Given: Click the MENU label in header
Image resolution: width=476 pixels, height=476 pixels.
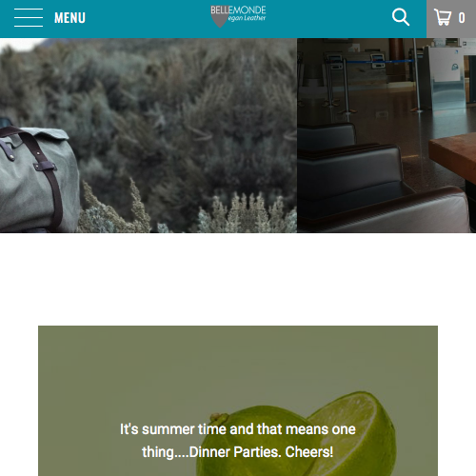Looking at the screenshot, I should click(69, 18).
